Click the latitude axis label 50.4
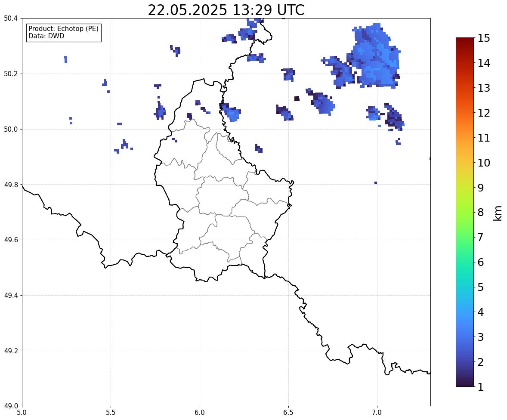Screen dimensions: 507x420 pos(11,19)
